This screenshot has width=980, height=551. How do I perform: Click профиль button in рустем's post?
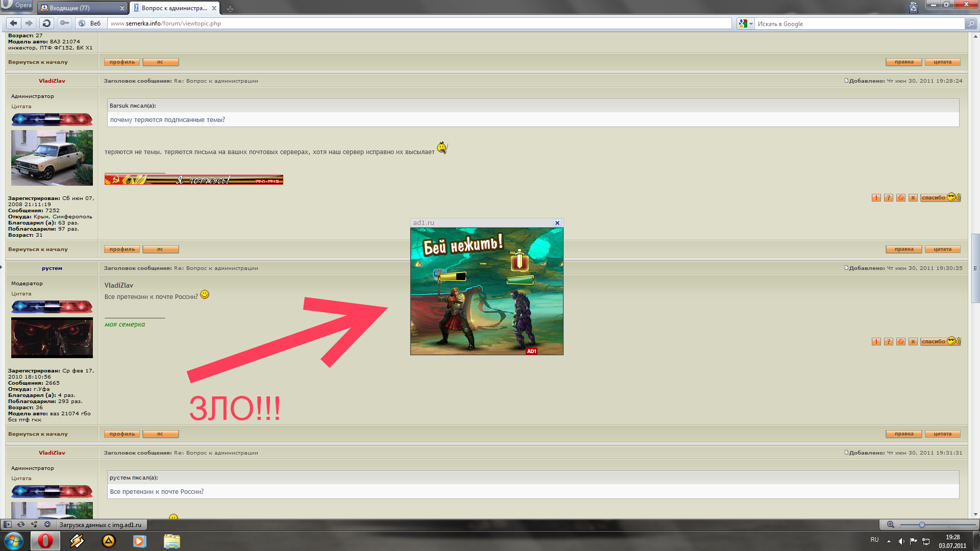pyautogui.click(x=122, y=434)
